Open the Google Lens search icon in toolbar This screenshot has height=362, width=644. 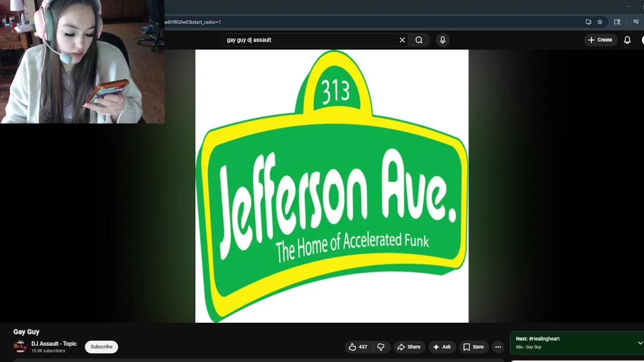point(617,22)
